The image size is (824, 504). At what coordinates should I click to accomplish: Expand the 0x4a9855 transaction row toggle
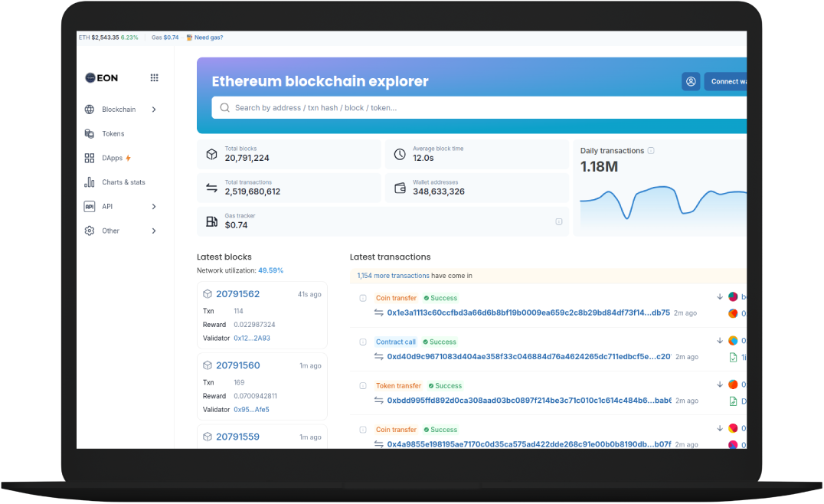point(362,430)
